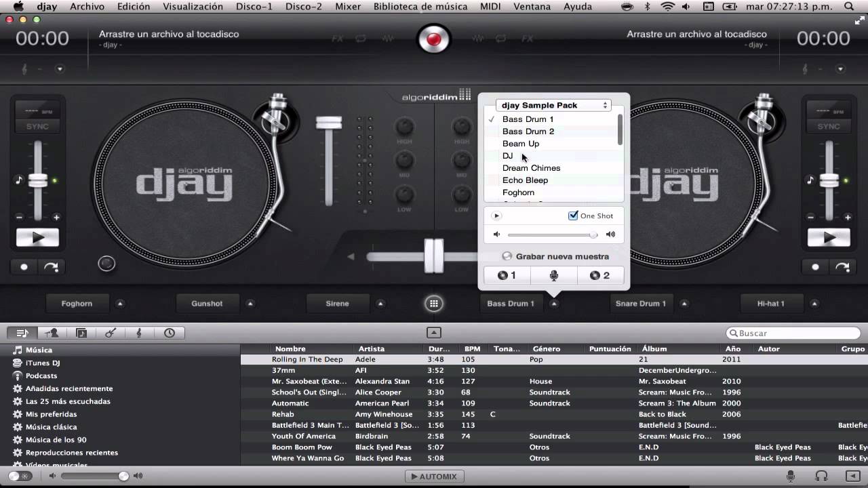Toggle left deck FX button in header
Image resolution: width=868 pixels, height=488 pixels.
tap(337, 39)
